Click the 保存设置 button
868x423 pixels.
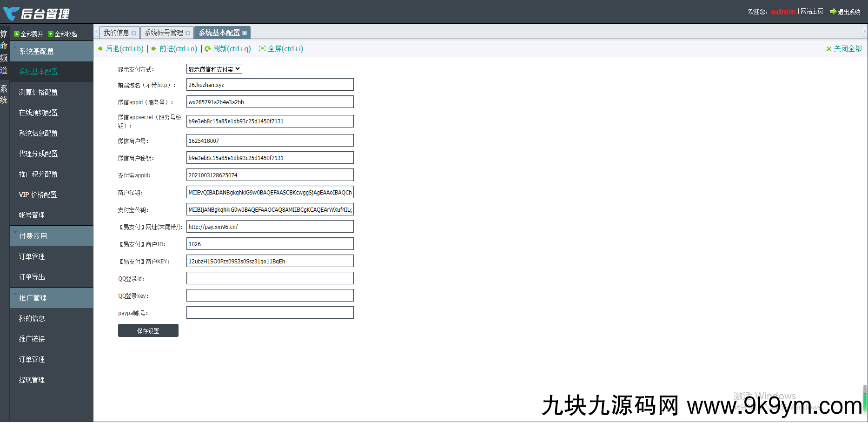pos(148,330)
